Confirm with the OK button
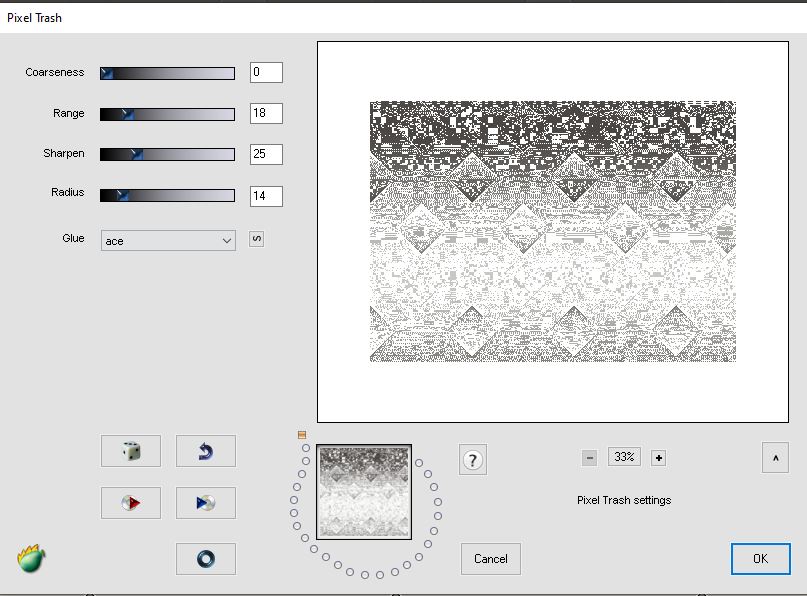Viewport: 807px width, 596px height. coord(761,558)
